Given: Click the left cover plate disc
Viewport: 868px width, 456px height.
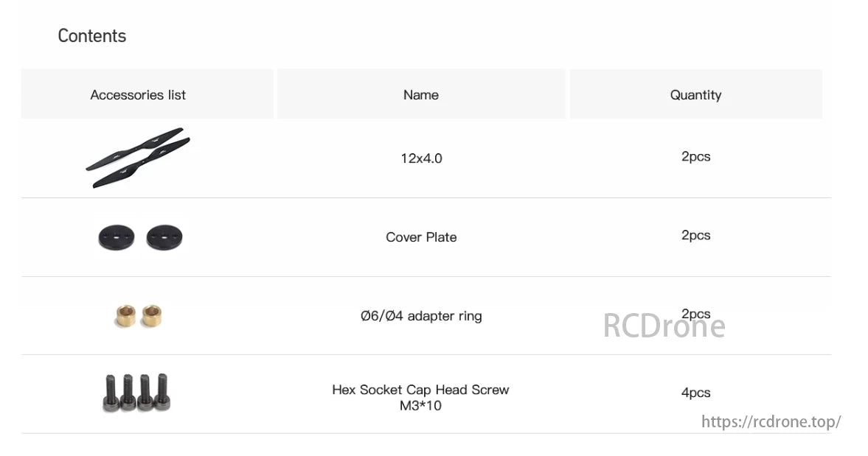Looking at the screenshot, I should point(117,237).
